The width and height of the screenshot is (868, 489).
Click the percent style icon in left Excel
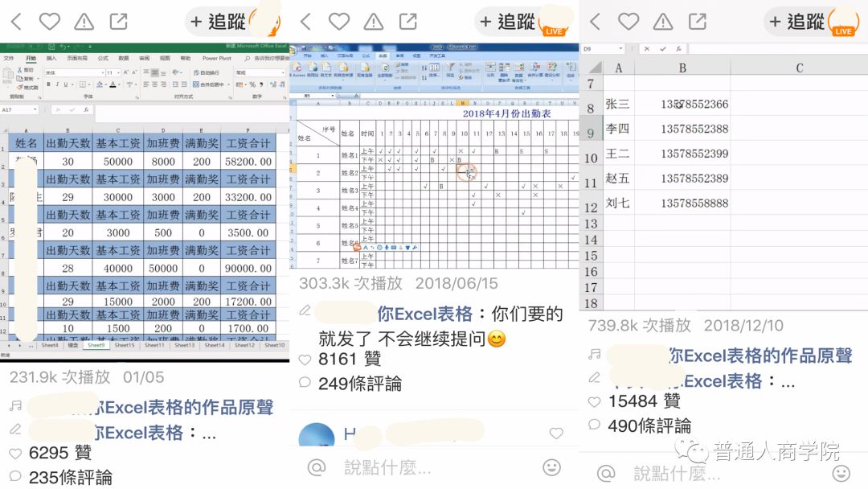click(x=252, y=84)
